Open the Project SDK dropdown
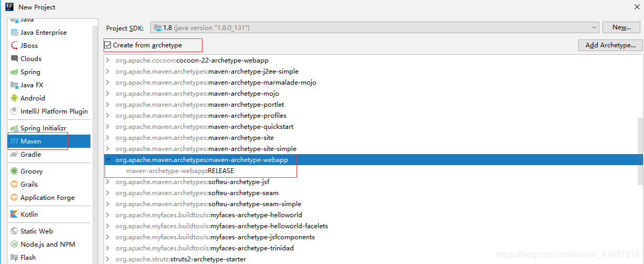 (x=375, y=27)
